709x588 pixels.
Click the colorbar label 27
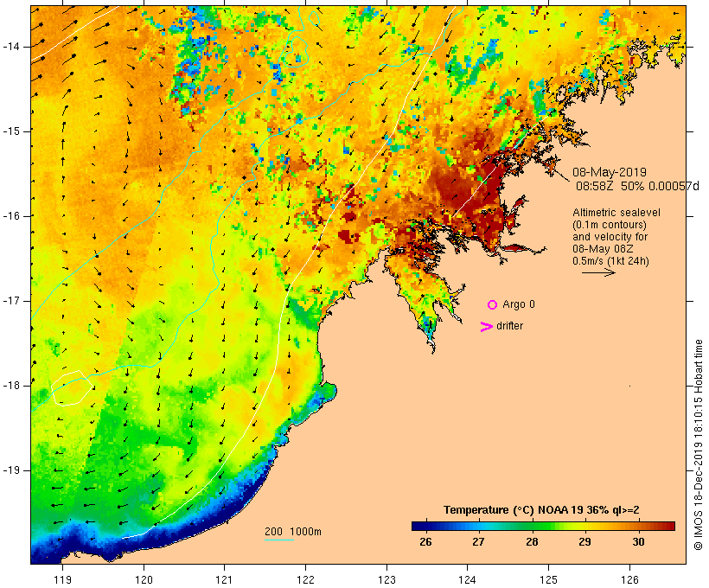478,541
